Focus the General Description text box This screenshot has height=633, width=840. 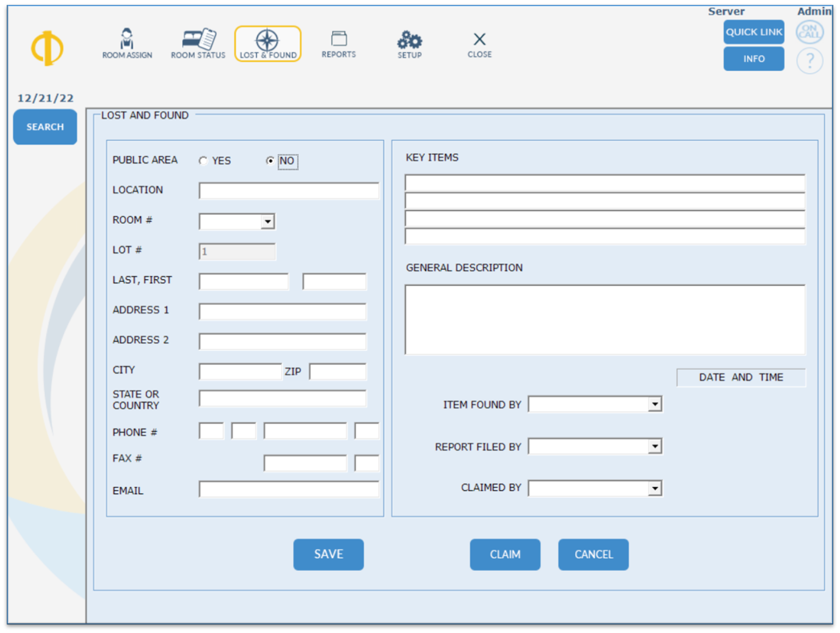click(x=604, y=319)
